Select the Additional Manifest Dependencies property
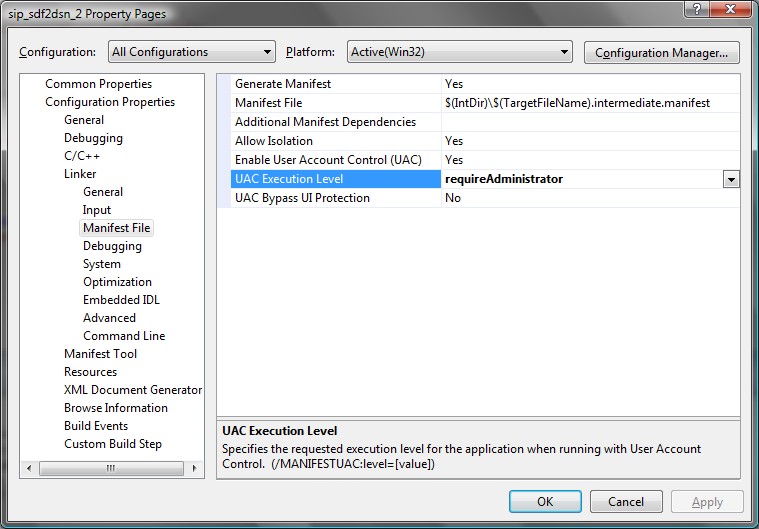This screenshot has width=759, height=529. 336,121
